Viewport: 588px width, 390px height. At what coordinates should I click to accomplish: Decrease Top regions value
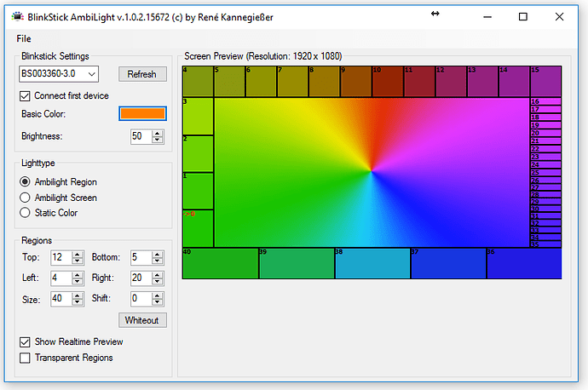[x=78, y=261]
